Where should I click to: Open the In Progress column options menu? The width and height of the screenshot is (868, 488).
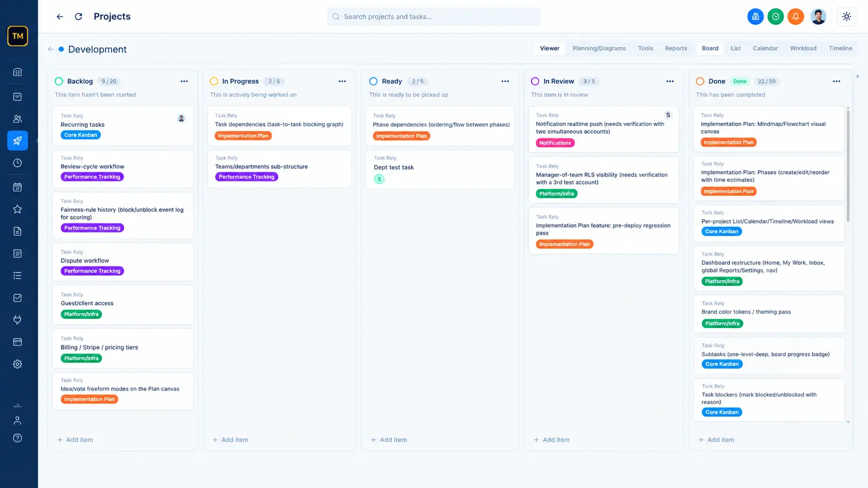(x=342, y=82)
